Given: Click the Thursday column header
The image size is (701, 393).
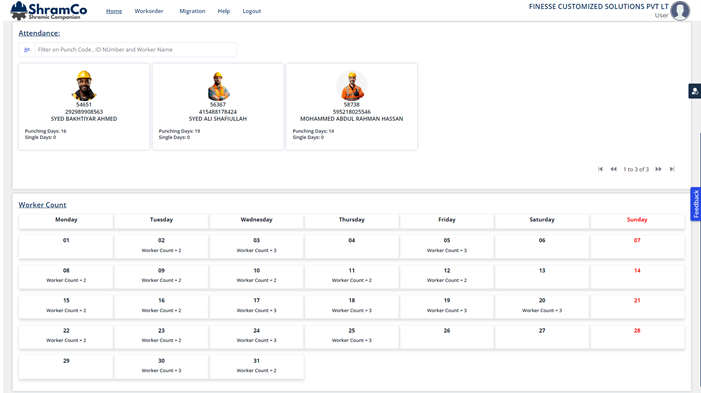Looking at the screenshot, I should pos(352,220).
